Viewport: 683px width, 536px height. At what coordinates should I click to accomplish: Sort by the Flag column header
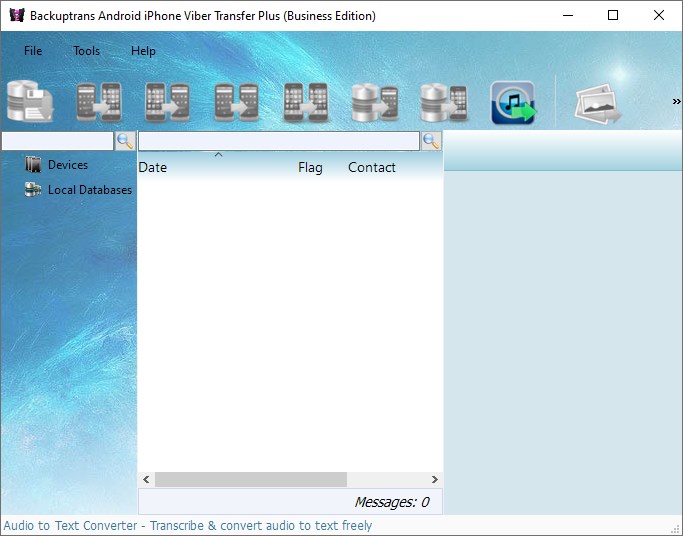click(x=311, y=168)
